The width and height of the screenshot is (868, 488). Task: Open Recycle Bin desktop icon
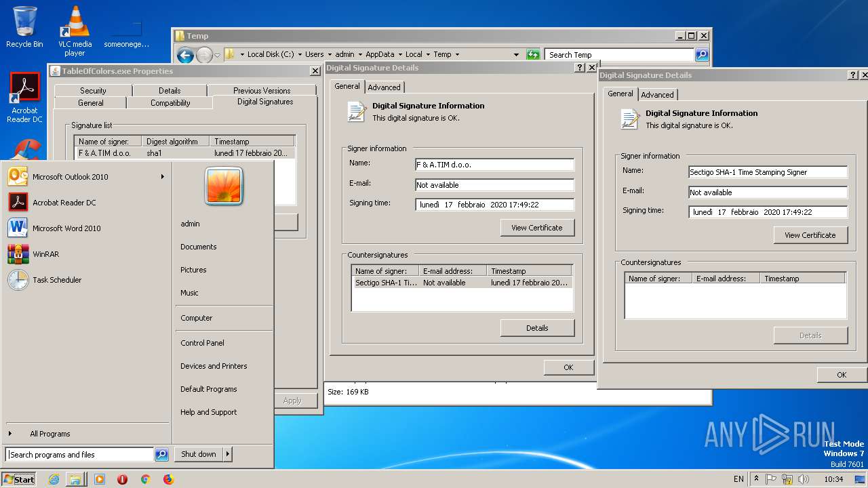pyautogui.click(x=24, y=27)
